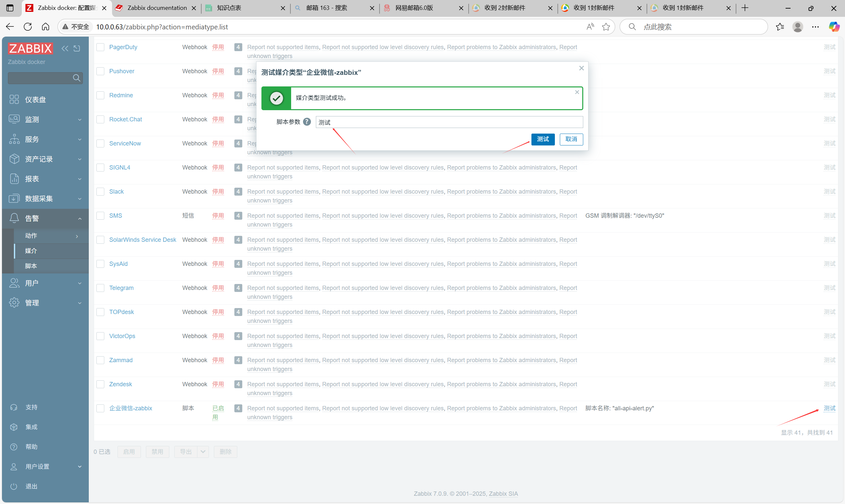Open browser settings and more menu
845x504 pixels.
pos(815,27)
